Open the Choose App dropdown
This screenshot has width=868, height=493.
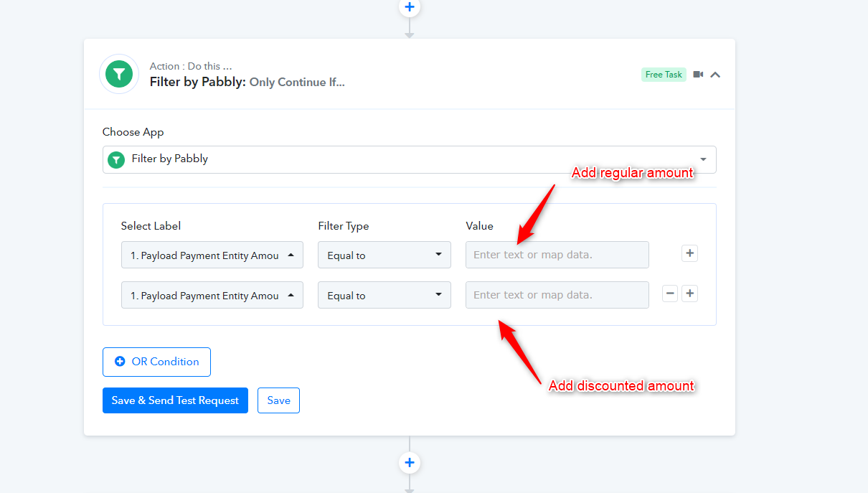tap(409, 159)
